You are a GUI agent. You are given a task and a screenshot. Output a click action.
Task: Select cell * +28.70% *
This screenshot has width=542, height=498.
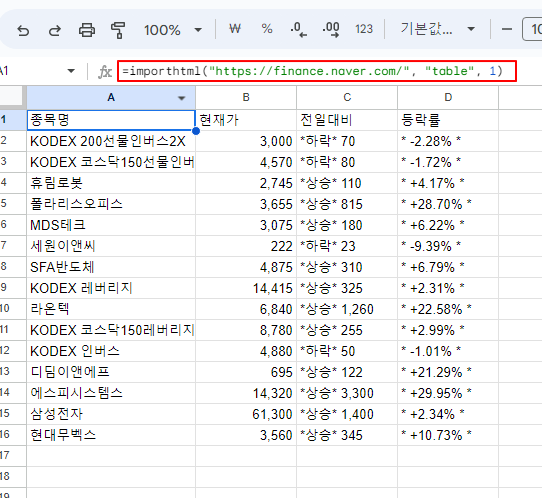448,204
